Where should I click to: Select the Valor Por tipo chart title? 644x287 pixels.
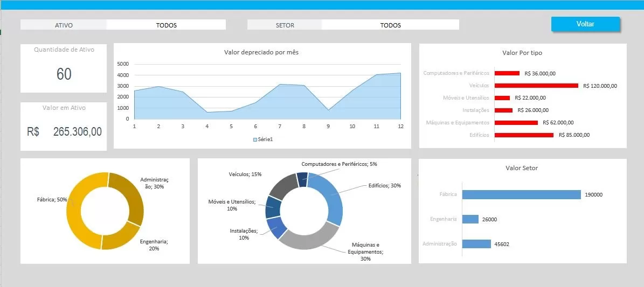[x=522, y=53]
